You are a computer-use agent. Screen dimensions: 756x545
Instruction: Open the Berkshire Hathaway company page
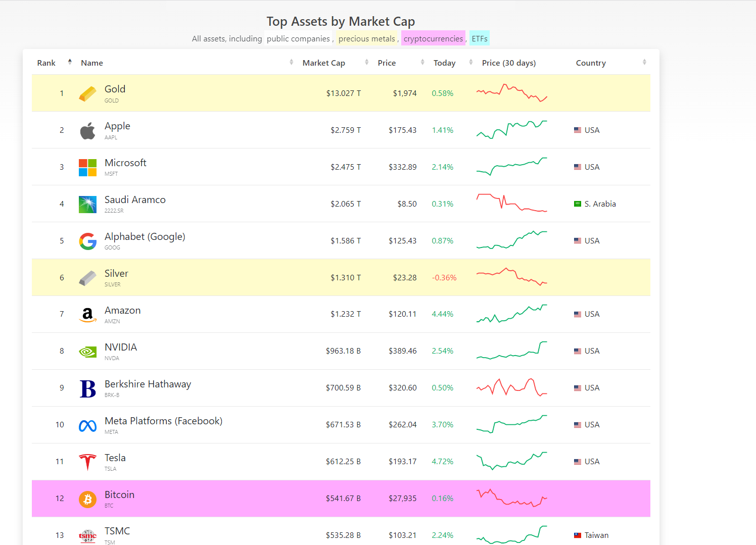(148, 384)
